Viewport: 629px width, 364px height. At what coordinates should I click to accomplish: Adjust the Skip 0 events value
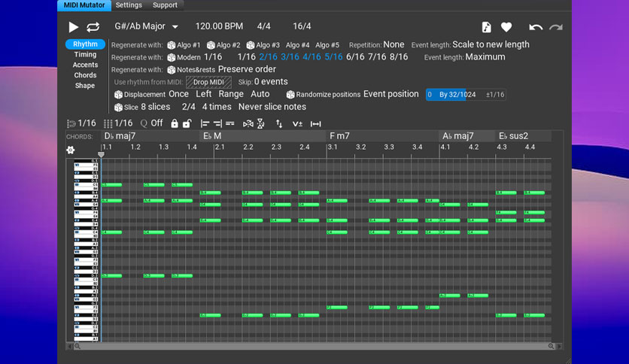[x=271, y=82]
